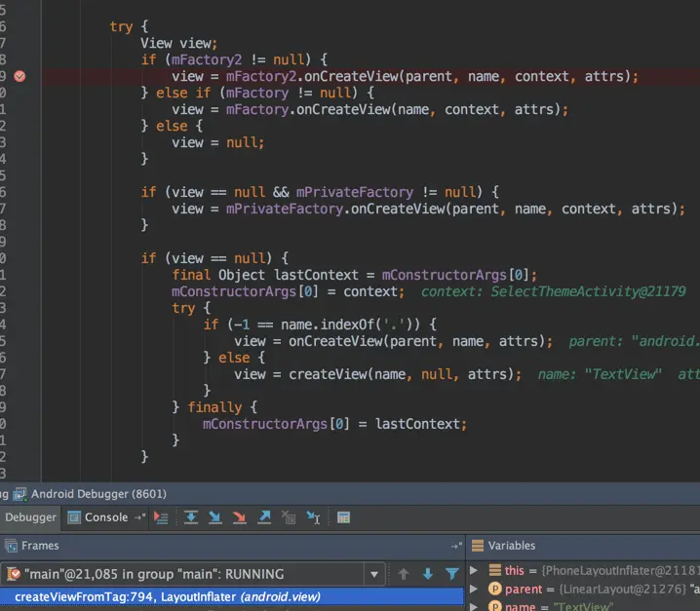Click the Show Execution Point icon

(161, 517)
